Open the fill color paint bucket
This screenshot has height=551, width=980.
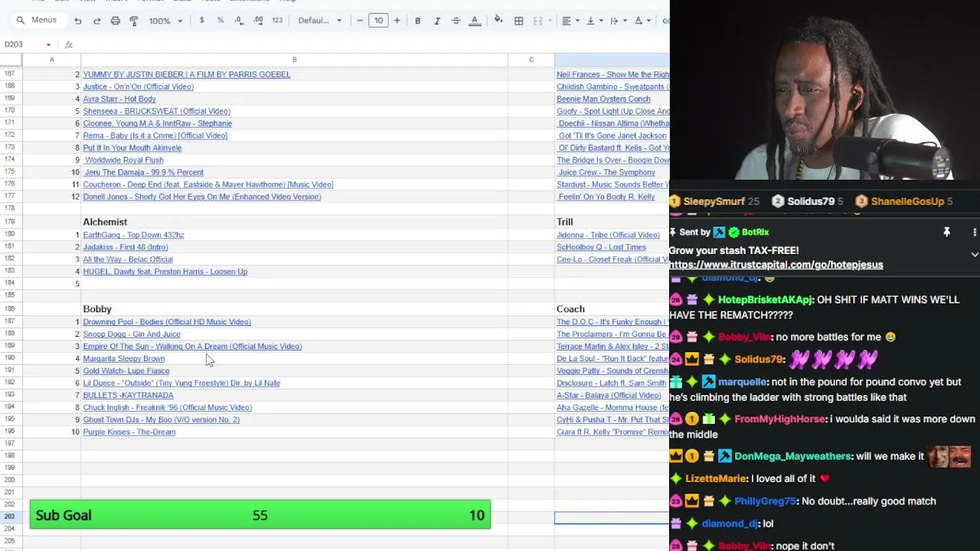[x=498, y=21]
